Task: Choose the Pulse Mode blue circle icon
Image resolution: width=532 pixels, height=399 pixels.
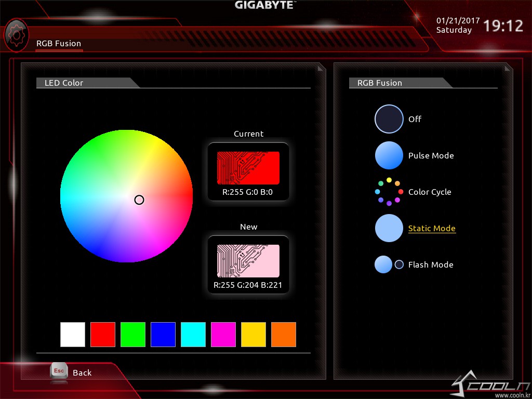Action: tap(389, 155)
